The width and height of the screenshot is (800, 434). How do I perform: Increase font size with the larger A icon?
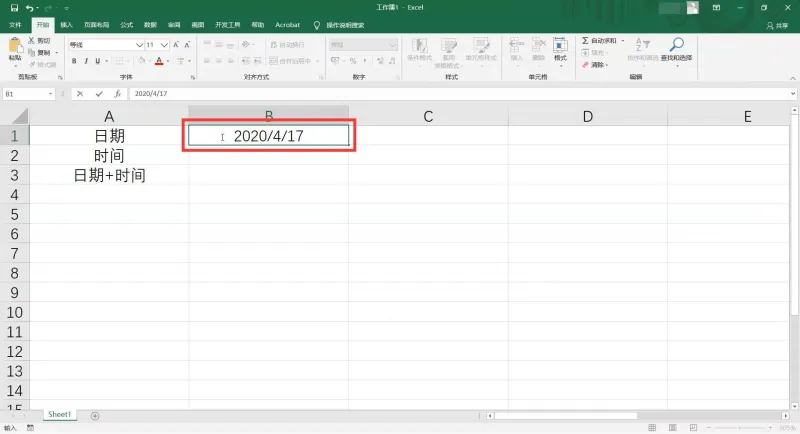pos(176,45)
